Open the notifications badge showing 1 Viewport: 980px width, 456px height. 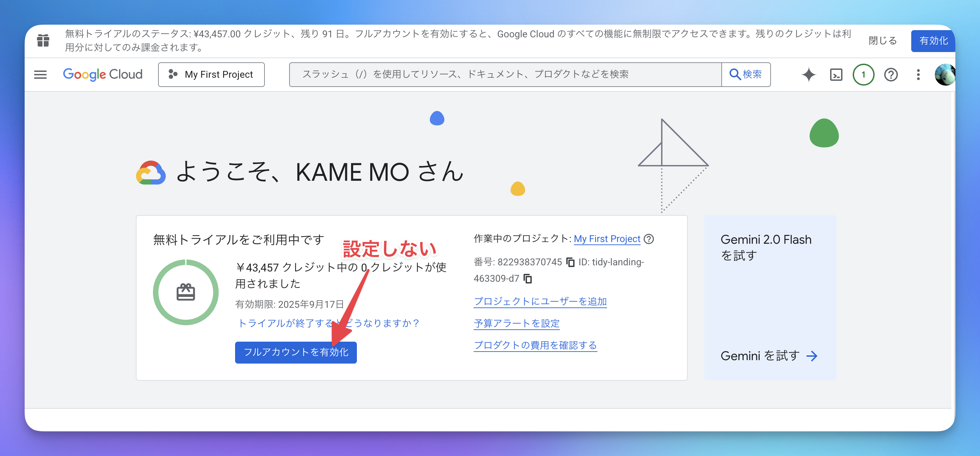point(863,75)
